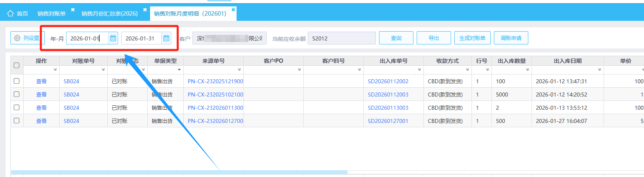Click the 导出 export button
Image resolution: width=644 pixels, height=177 pixels.
pyautogui.click(x=433, y=38)
